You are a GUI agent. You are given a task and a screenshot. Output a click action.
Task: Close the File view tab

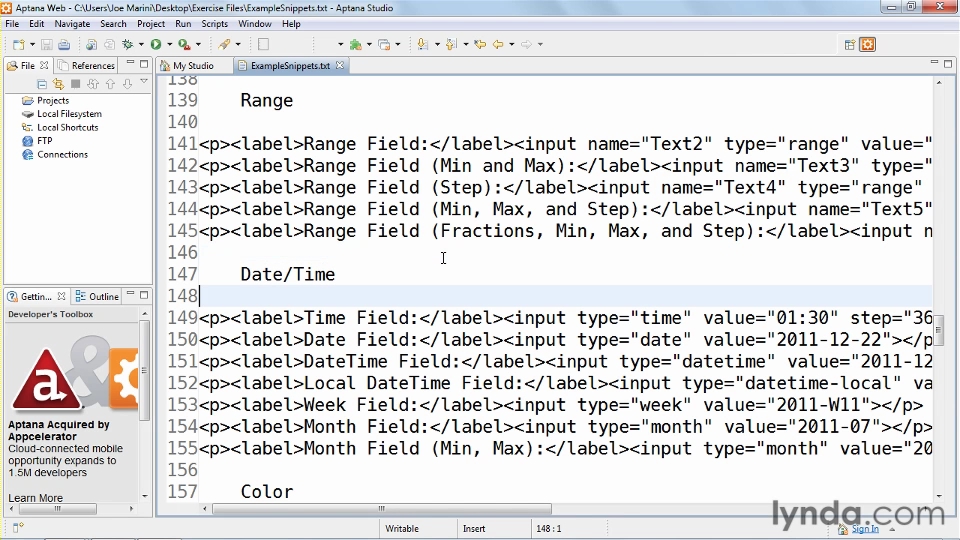(x=44, y=65)
